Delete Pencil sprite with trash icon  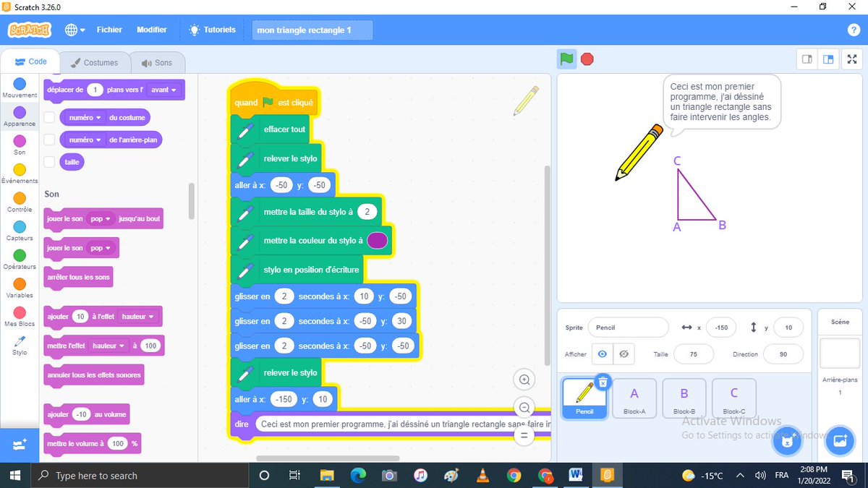pos(603,382)
